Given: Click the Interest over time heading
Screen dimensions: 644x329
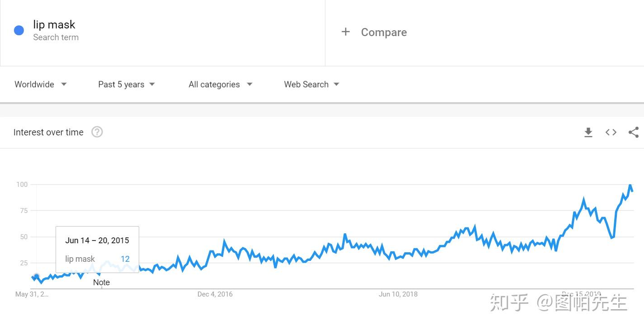Looking at the screenshot, I should pyautogui.click(x=48, y=132).
